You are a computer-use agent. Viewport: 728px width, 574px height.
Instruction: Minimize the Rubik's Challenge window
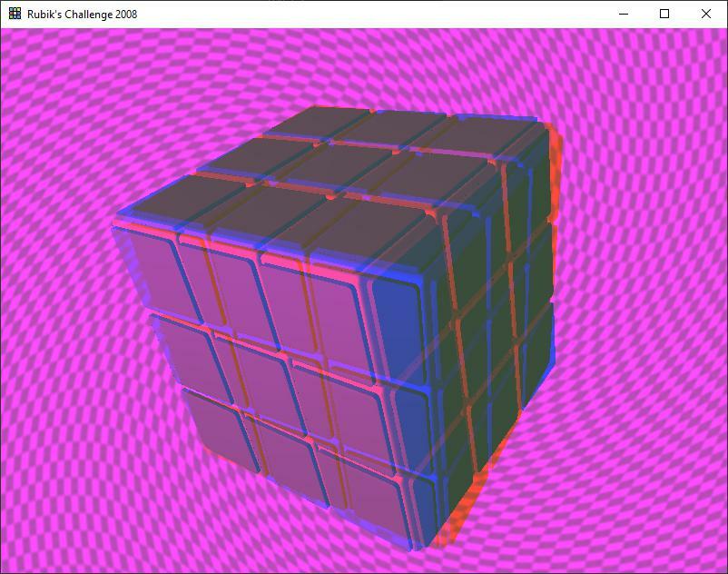tap(623, 15)
